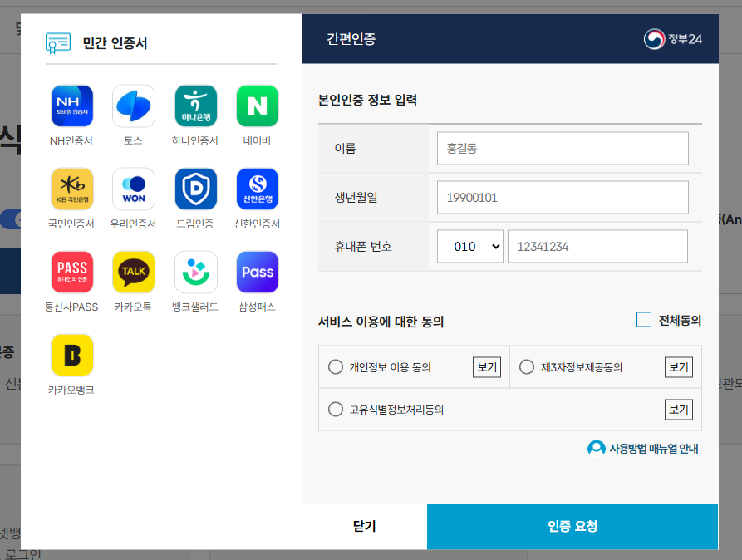Click the 본인인증 정보 입력 heading
Image resolution: width=742 pixels, height=560 pixels.
point(367,100)
